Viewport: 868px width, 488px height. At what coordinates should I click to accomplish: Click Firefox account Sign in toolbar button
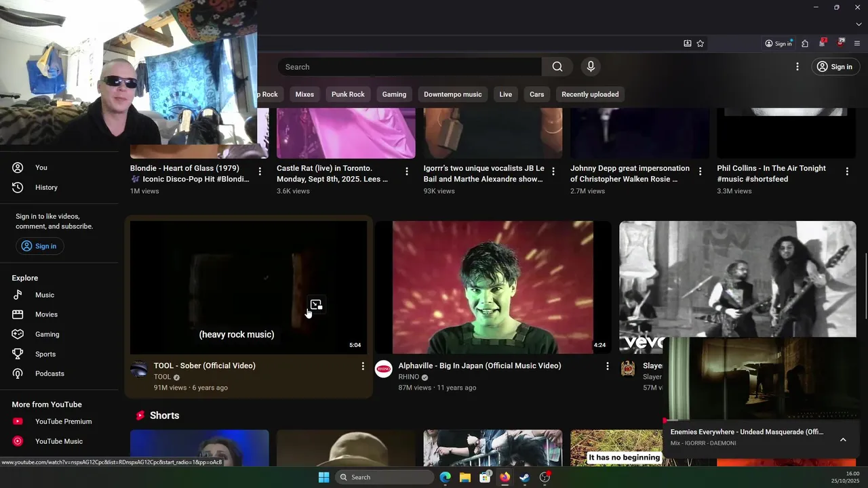(x=778, y=43)
